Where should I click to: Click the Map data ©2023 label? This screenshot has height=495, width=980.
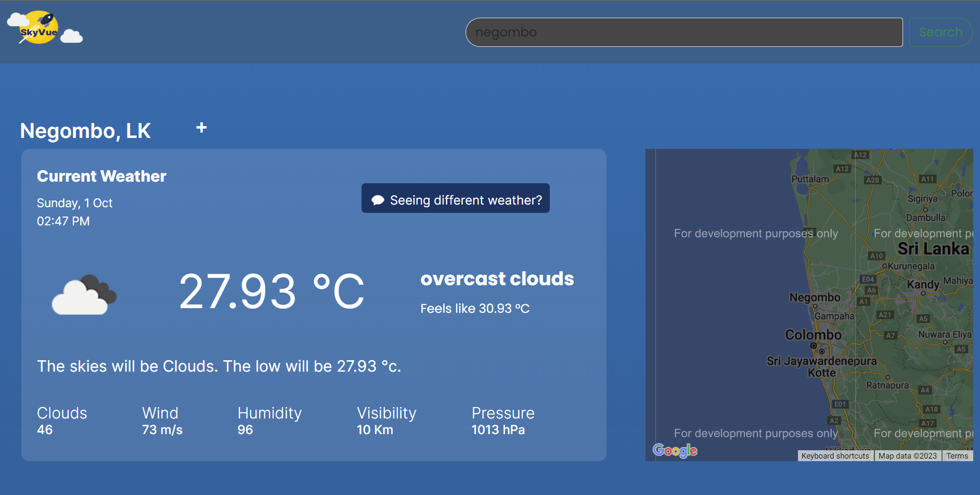pos(908,455)
